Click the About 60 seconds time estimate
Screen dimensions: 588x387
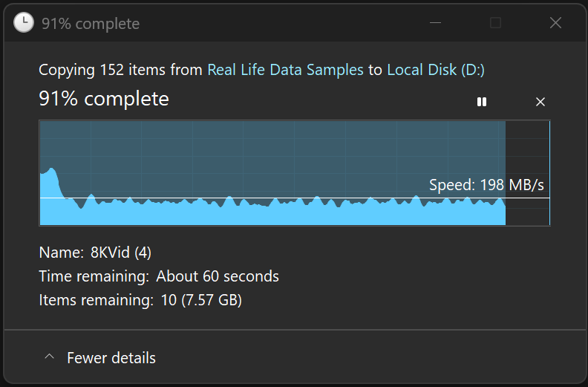tap(218, 276)
